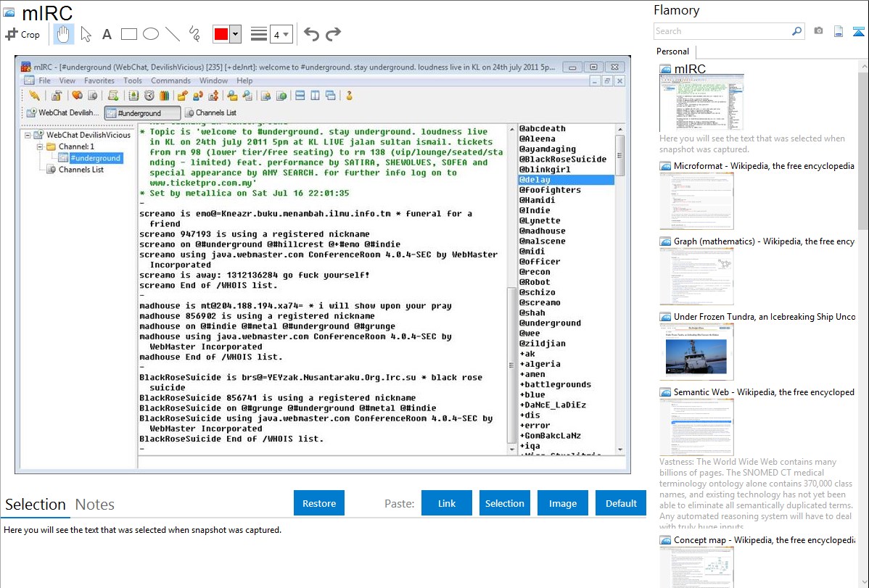Image resolution: width=869 pixels, height=588 pixels.
Task: Click the Restore button
Action: coord(319,503)
